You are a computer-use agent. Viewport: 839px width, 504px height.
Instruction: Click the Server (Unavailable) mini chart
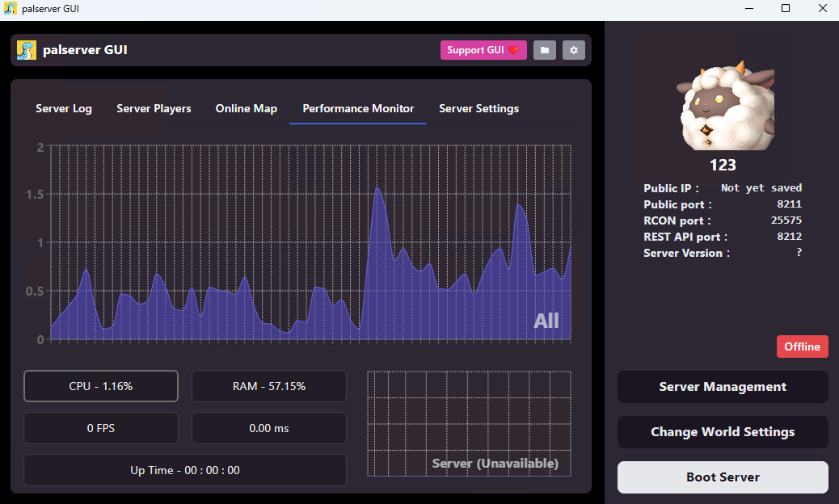pos(469,423)
